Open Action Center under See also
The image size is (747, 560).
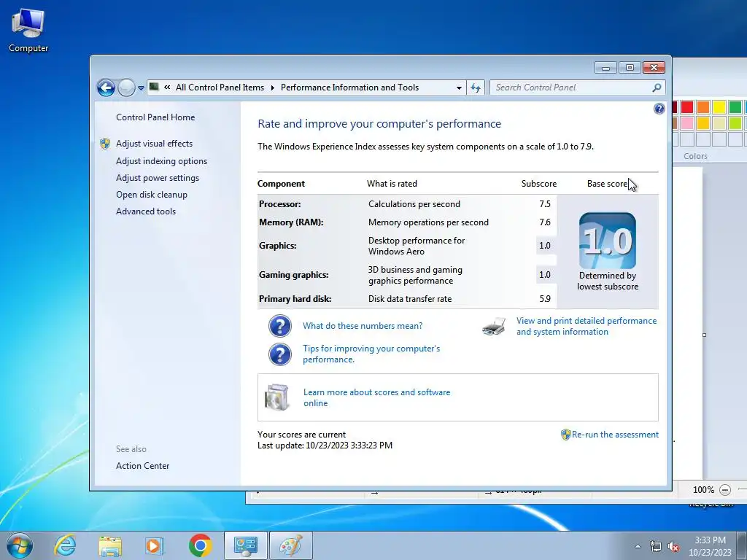coord(142,466)
